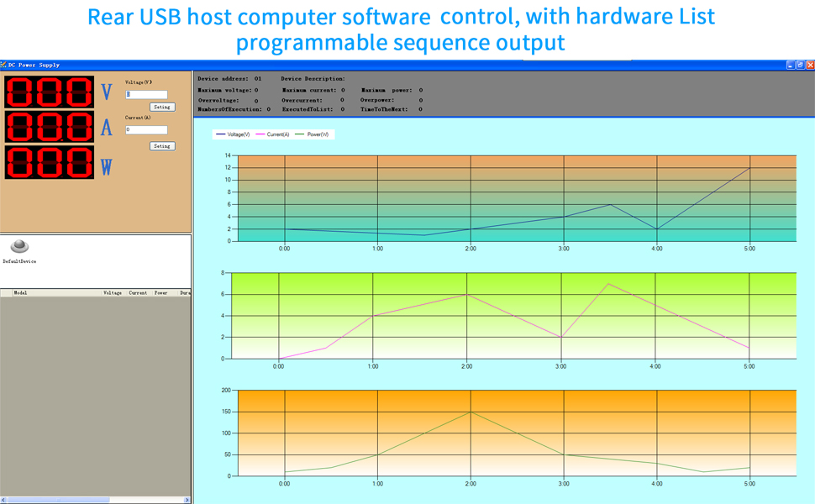Click the Model column header

click(x=22, y=293)
